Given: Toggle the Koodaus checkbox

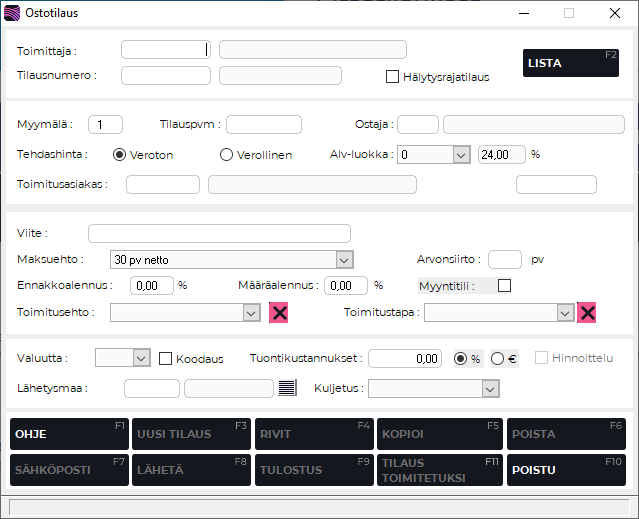Looking at the screenshot, I should (x=166, y=358).
